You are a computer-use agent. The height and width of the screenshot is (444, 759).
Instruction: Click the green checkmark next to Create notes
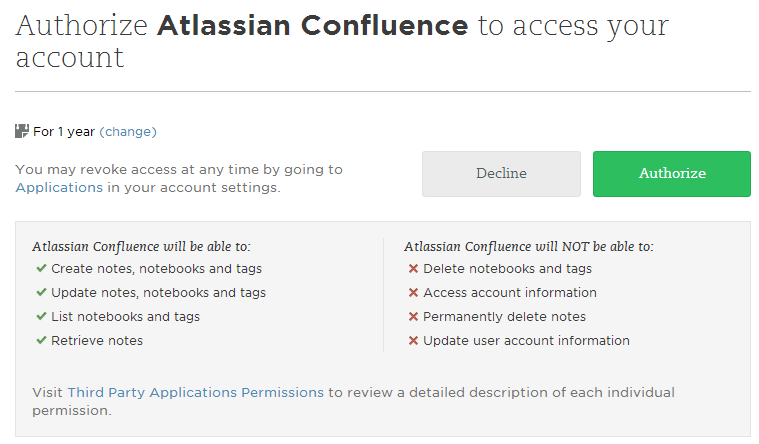41,268
